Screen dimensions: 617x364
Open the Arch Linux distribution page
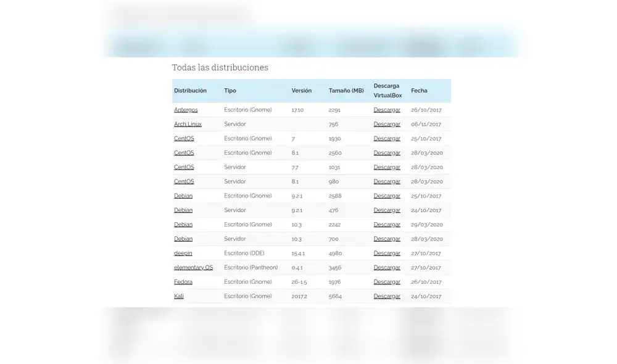187,124
